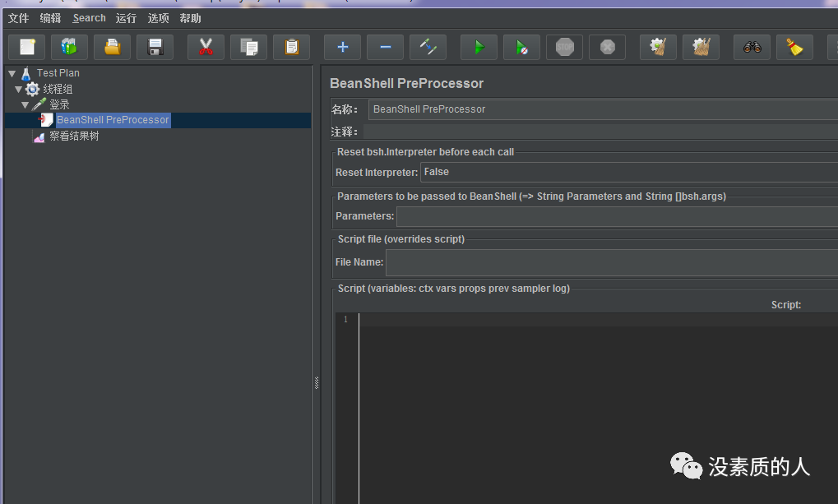This screenshot has width=838, height=504.
Task: Clear all results with double broom icon
Action: (701, 47)
